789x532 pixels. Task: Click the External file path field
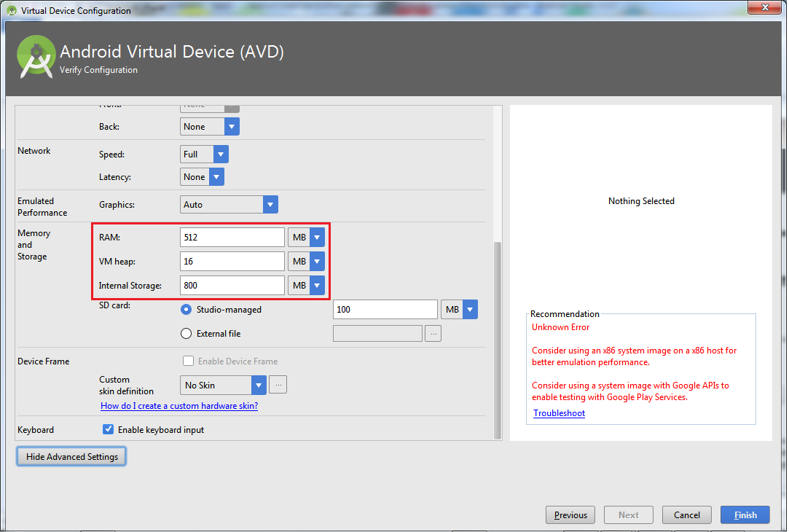point(377,333)
